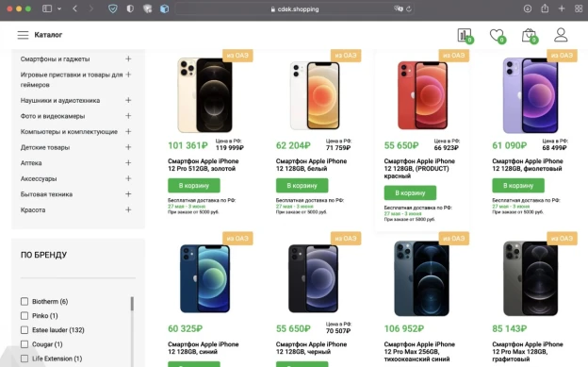Click the Safari share icon
The width and height of the screenshot is (588, 367).
click(545, 8)
